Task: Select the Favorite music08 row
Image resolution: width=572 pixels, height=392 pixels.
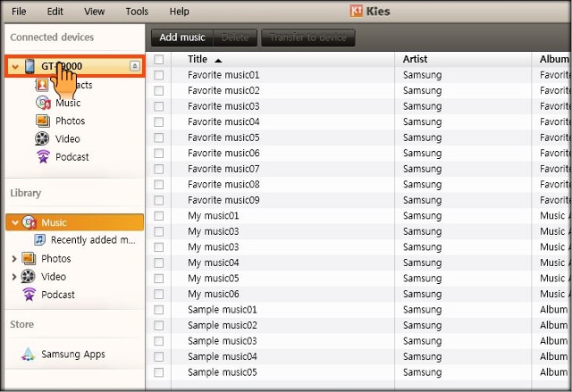Action: [x=358, y=185]
